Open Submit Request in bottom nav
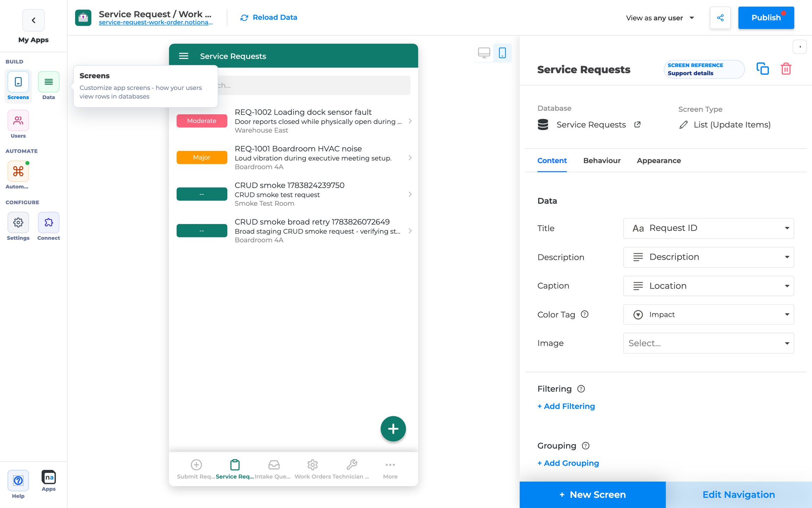This screenshot has width=812, height=508. point(196,469)
